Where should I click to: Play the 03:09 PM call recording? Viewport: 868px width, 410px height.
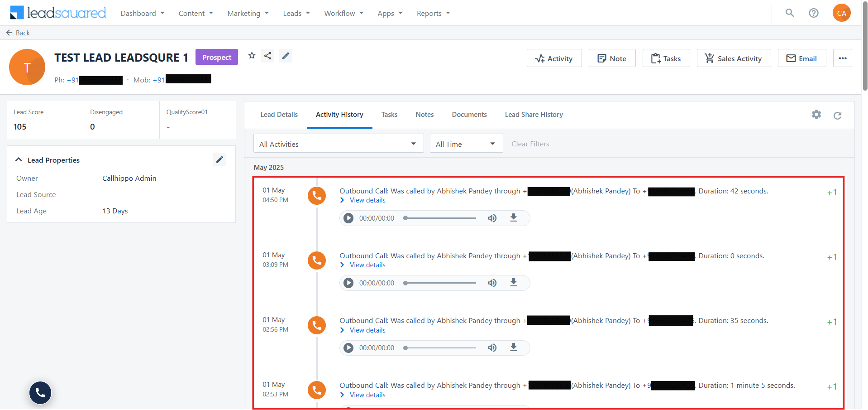coord(348,283)
